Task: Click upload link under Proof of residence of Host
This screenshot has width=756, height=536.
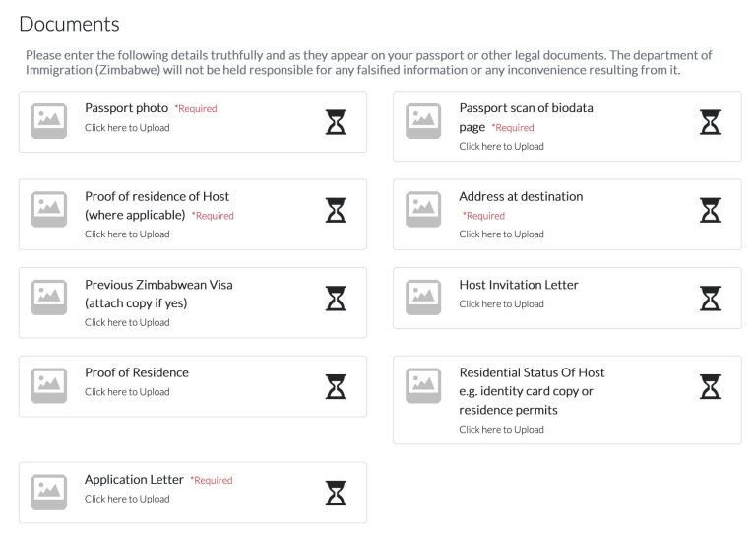Action: tap(127, 234)
